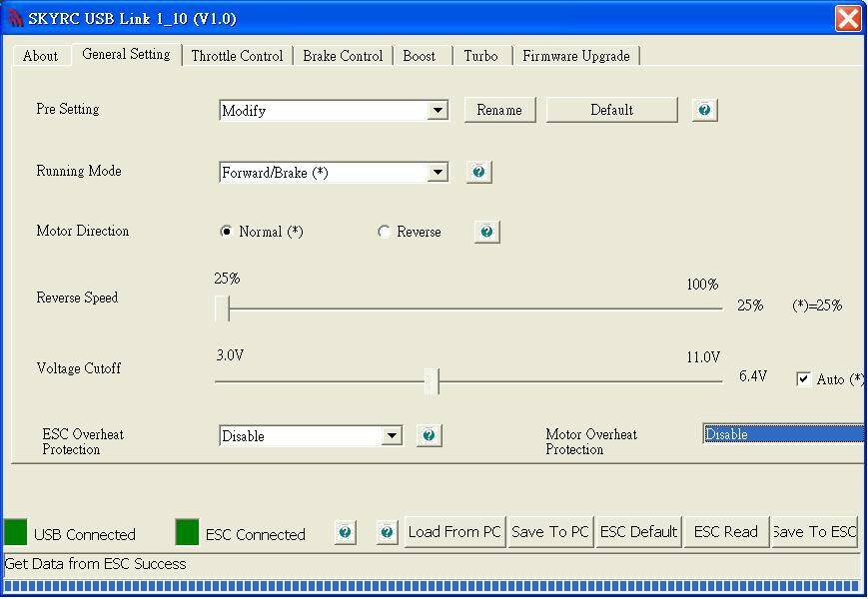This screenshot has height=599, width=868.
Task: Switch to the General Setting tab
Action: 126,54
